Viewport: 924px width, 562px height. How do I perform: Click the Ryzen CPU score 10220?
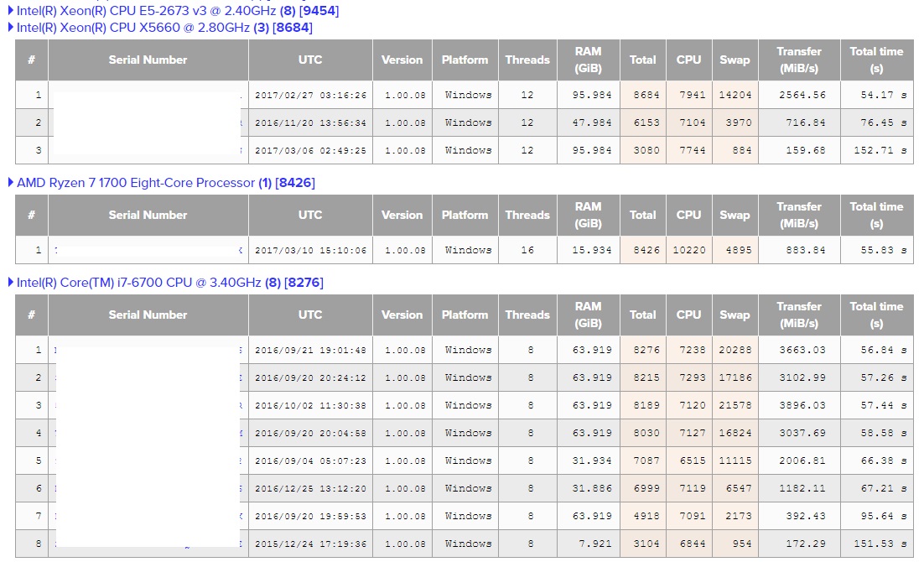click(689, 250)
